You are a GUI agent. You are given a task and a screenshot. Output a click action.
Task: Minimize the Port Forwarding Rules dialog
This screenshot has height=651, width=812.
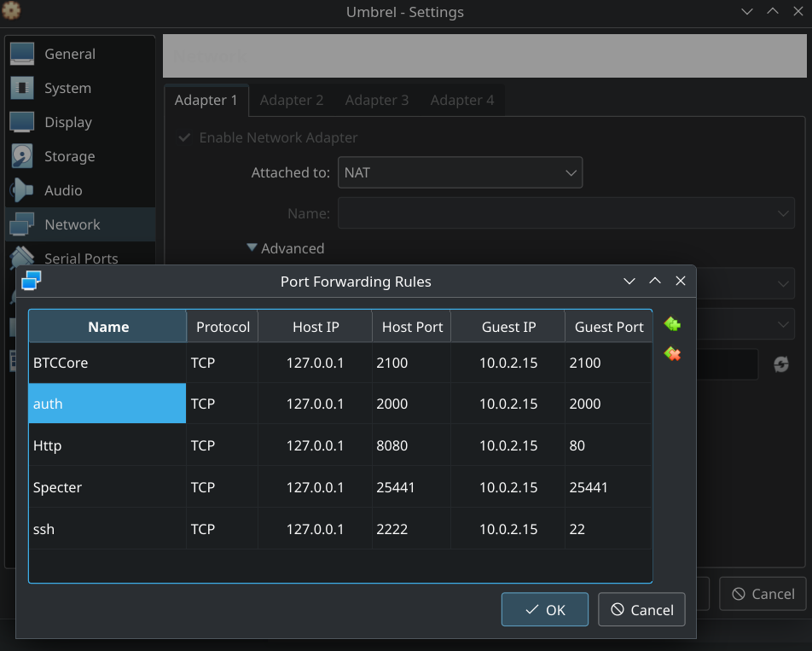point(629,281)
